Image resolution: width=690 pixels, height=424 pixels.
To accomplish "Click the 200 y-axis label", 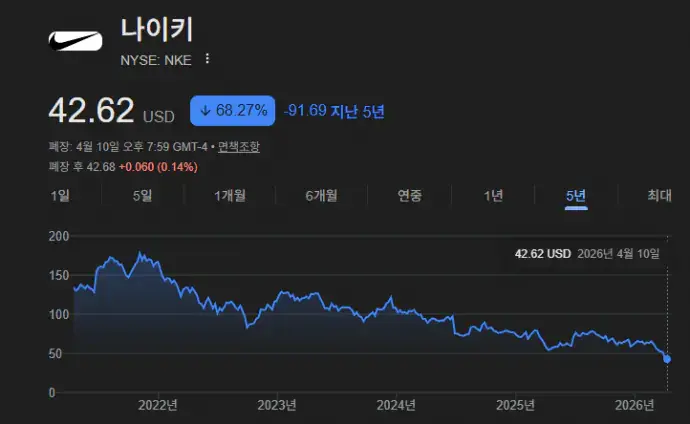I will click(59, 236).
